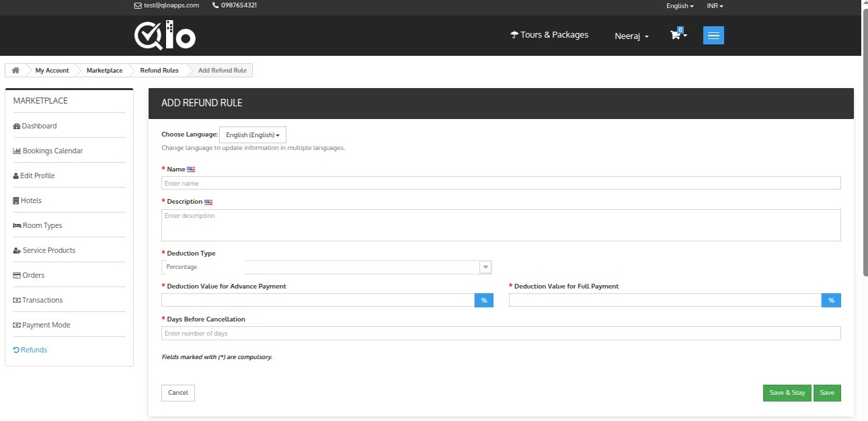Open the Choose Language English (English) dropdown

click(x=253, y=135)
